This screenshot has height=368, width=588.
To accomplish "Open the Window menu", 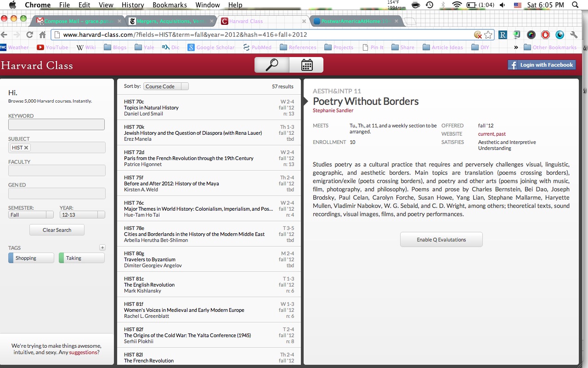I will 207,5.
